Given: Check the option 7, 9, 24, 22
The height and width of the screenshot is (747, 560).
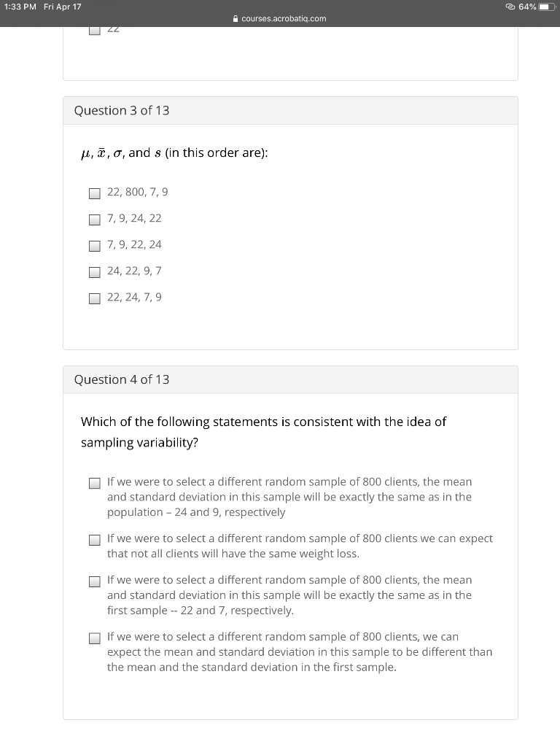Looking at the screenshot, I should pyautogui.click(x=95, y=220).
